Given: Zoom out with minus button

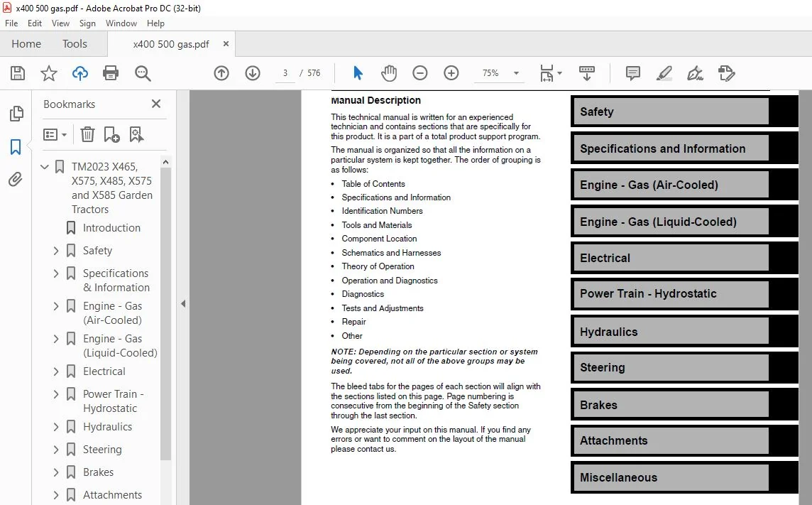Looking at the screenshot, I should (420, 73).
